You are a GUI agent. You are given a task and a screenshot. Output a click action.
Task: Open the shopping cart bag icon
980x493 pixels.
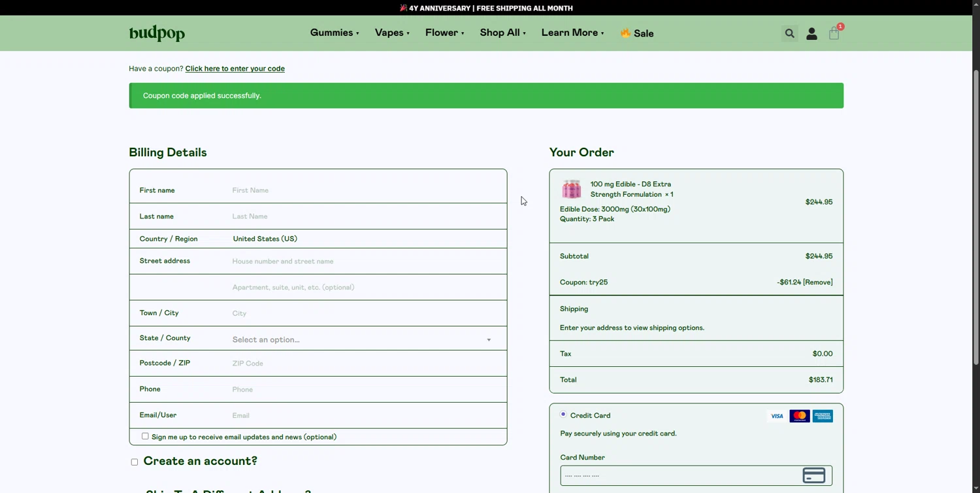coord(834,33)
